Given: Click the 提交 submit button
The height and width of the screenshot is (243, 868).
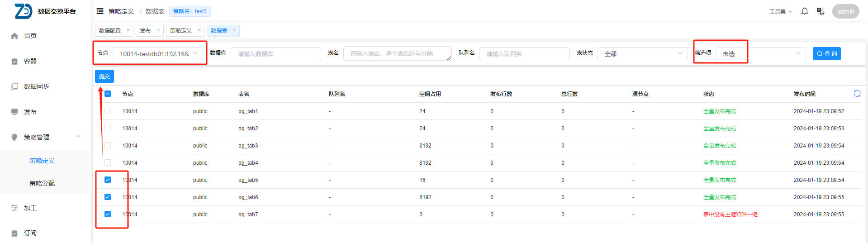Looking at the screenshot, I should tap(104, 76).
